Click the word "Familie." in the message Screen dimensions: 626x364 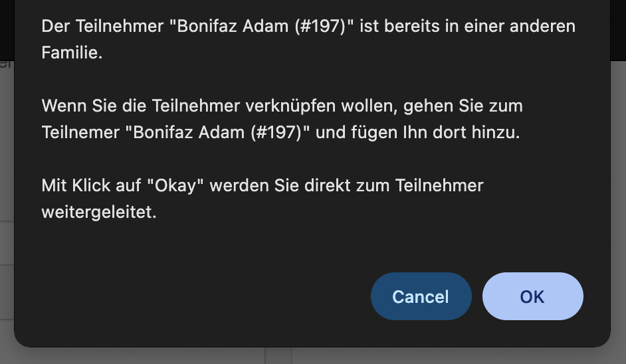(x=72, y=53)
